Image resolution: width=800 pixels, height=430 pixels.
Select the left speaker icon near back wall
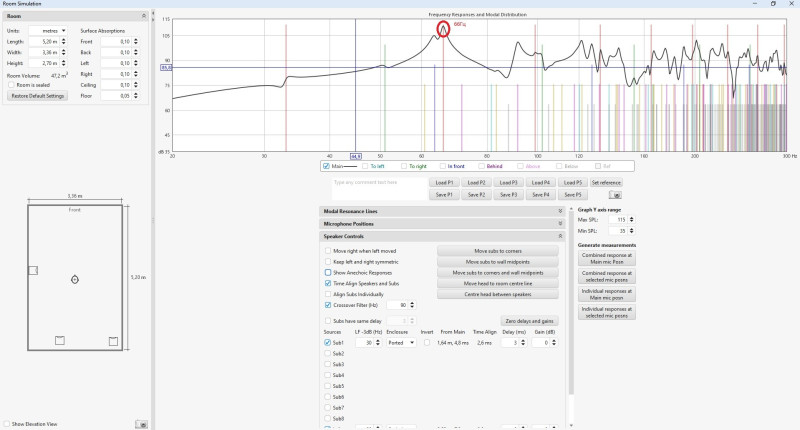pyautogui.click(x=60, y=340)
